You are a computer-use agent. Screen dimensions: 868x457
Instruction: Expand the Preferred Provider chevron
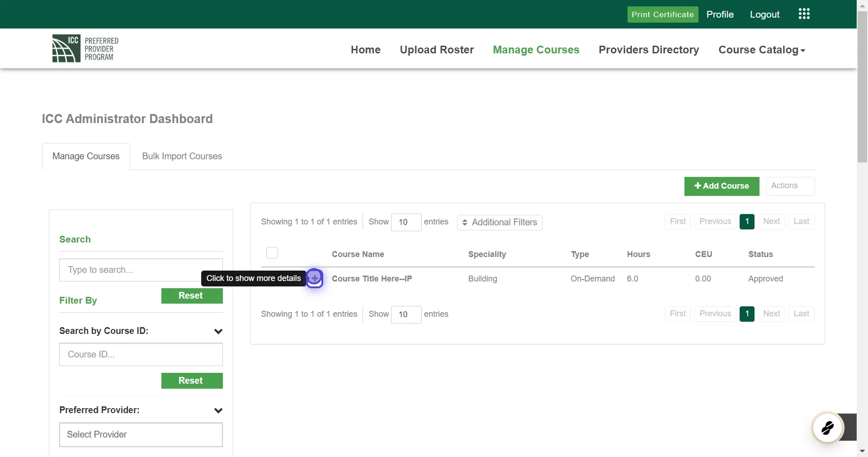219,410
